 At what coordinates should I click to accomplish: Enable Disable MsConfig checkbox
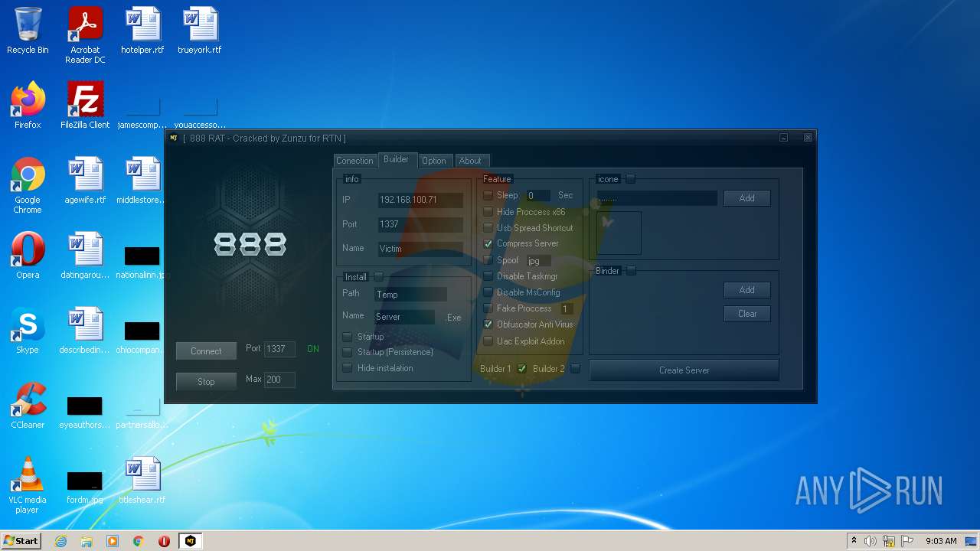(488, 292)
